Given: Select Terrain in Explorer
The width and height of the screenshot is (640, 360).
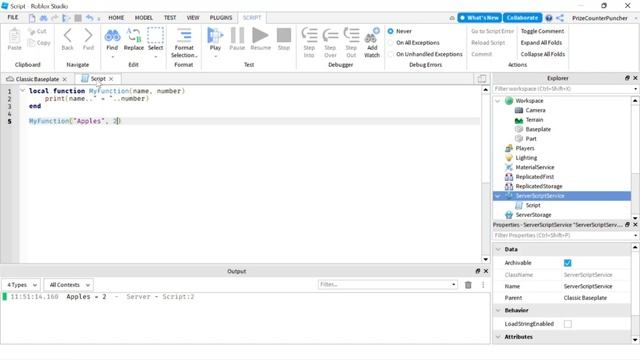Looking at the screenshot, I should pyautogui.click(x=534, y=120).
